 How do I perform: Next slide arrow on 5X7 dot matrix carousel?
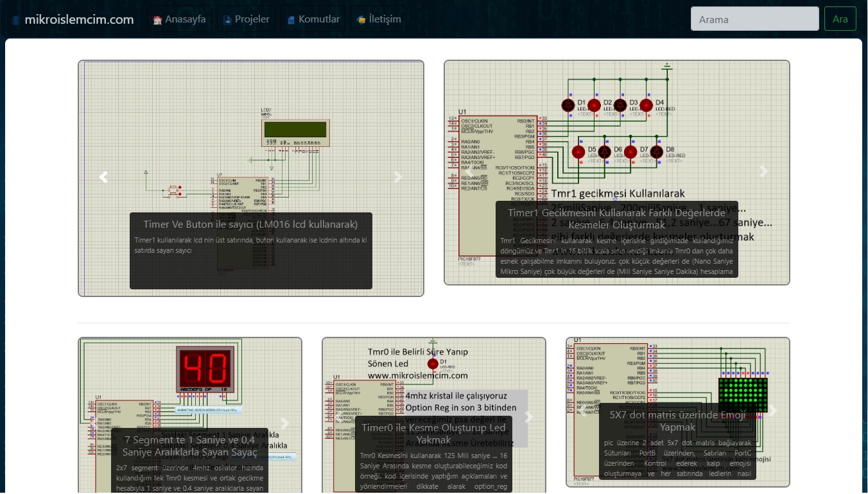pyautogui.click(x=773, y=411)
